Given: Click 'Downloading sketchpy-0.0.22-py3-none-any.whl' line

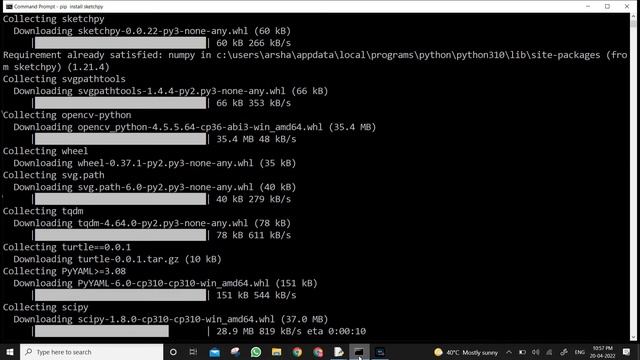Looking at the screenshot, I should 152,31.
